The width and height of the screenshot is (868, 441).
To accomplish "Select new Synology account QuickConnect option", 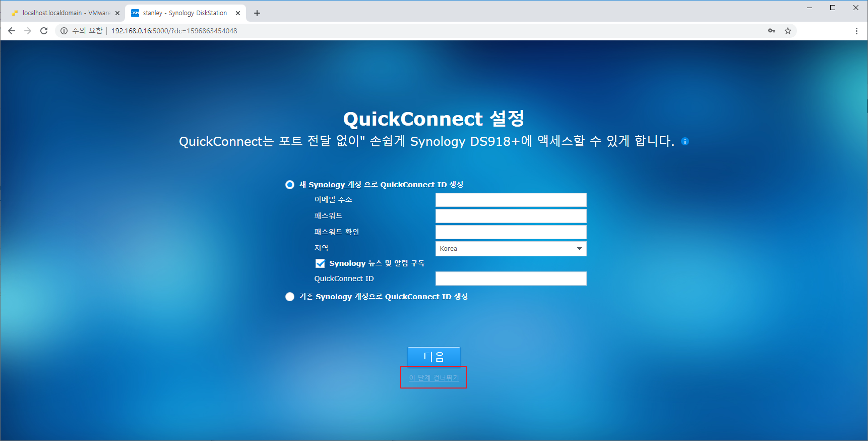I will click(290, 185).
